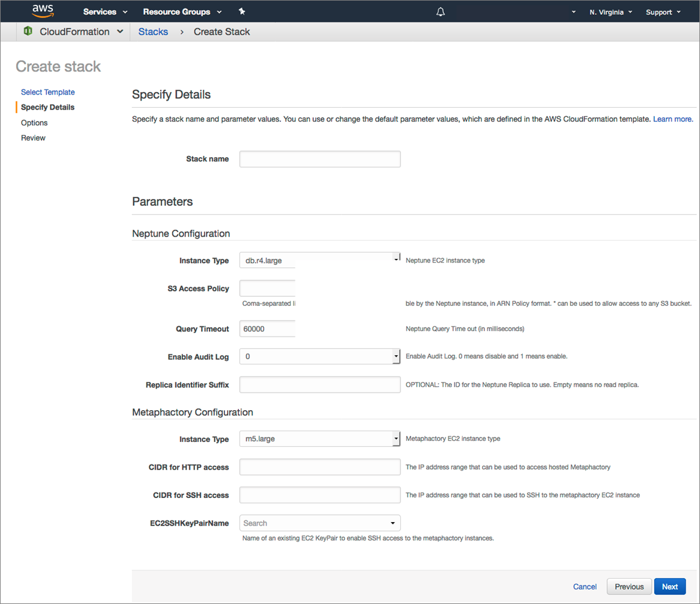Click the Metaphactory Configuration section heading
Image resolution: width=700 pixels, height=604 pixels.
[x=193, y=413]
